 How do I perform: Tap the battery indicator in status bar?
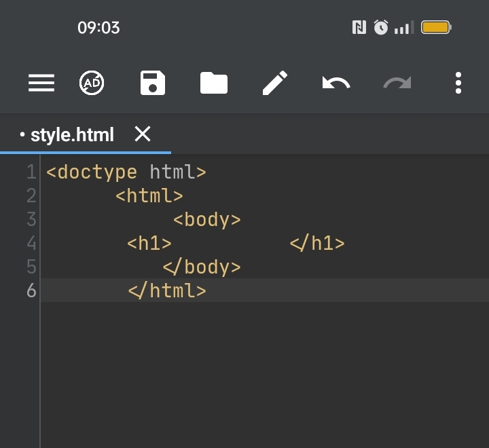(435, 28)
